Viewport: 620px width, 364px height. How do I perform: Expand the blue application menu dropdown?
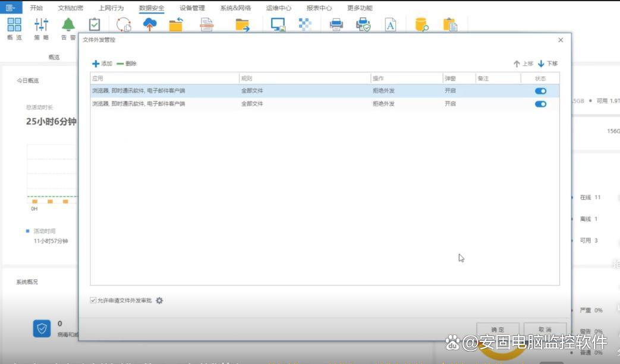11,8
